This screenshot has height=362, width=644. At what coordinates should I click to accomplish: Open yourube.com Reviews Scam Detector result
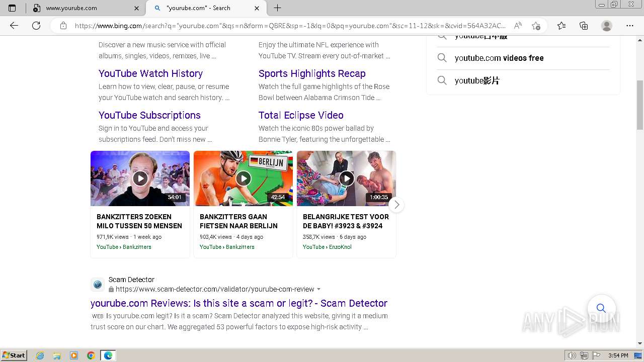239,303
